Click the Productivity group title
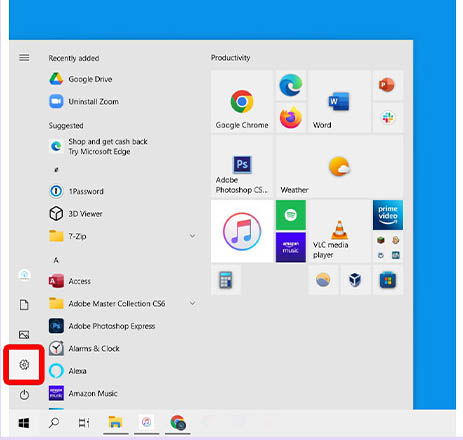 tap(230, 58)
